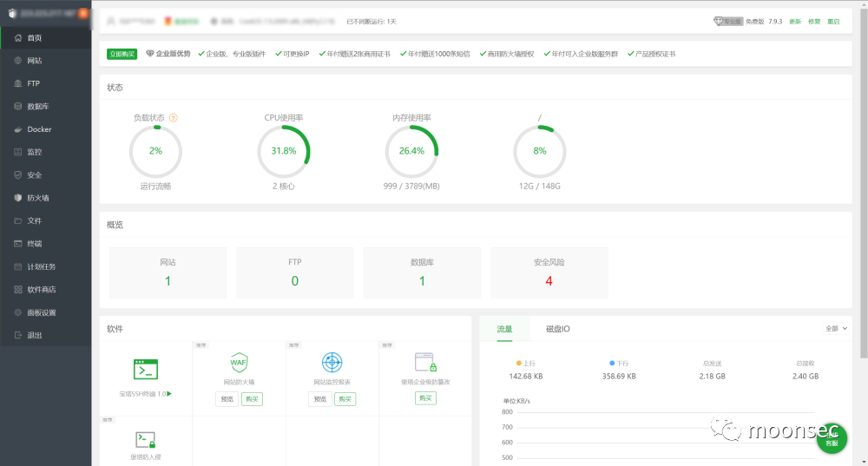Open 终端 terminal in sidebar
Screen dimensions: 868x466
click(45, 244)
